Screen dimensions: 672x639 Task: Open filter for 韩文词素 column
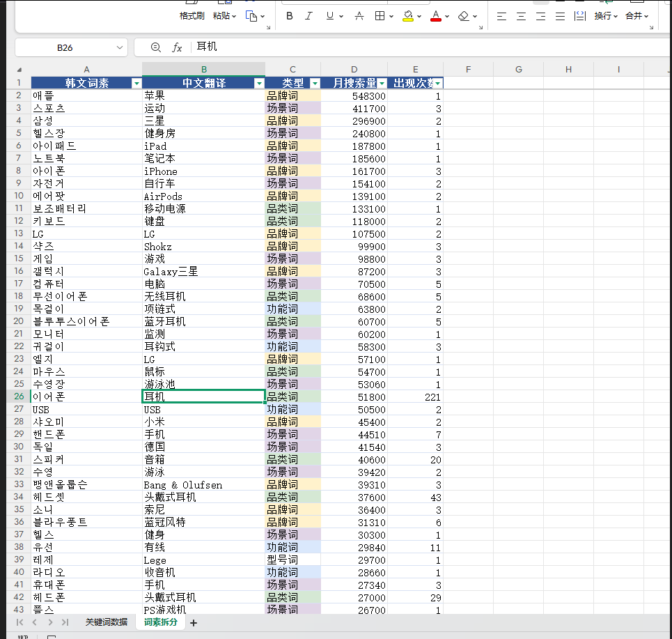136,83
